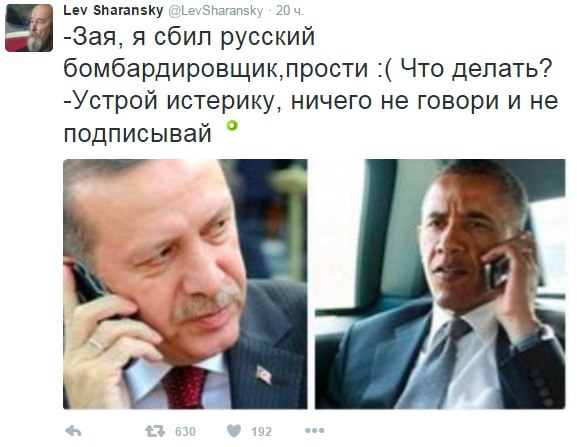Click the reply arrow icon
This screenshot has height=447, width=577.
pos(73,431)
